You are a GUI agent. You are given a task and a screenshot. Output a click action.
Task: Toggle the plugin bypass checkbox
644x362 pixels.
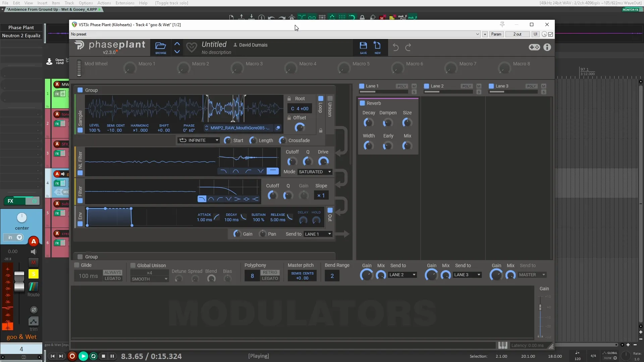click(551, 34)
